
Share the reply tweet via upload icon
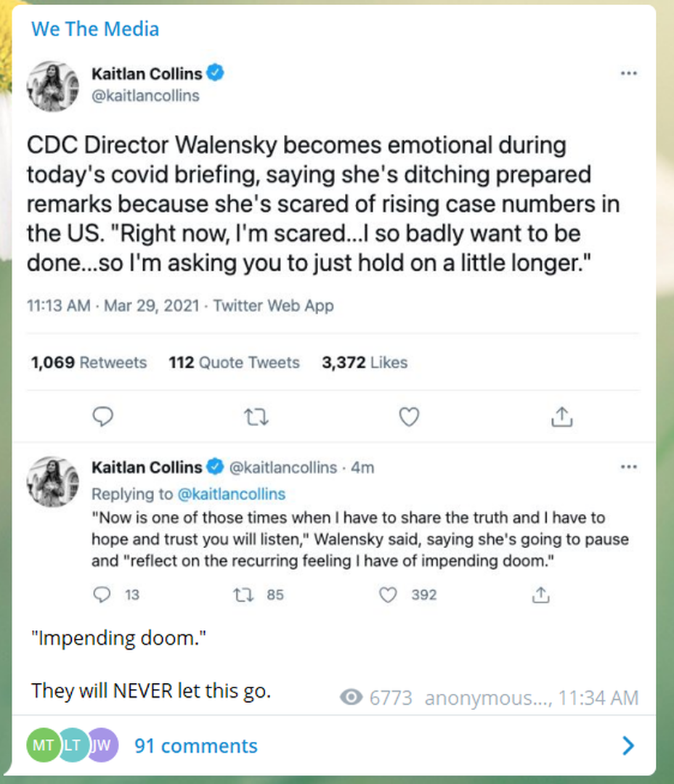pyautogui.click(x=540, y=595)
